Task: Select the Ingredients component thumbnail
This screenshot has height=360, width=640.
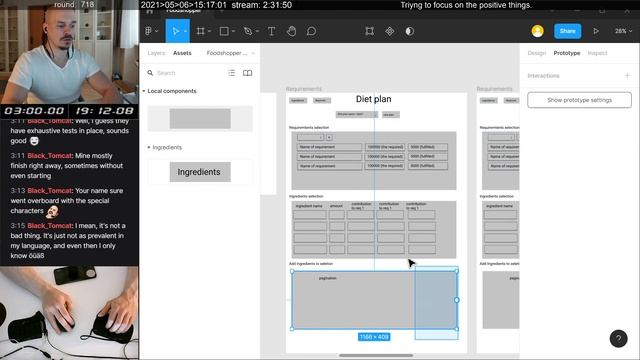Action: (x=200, y=172)
